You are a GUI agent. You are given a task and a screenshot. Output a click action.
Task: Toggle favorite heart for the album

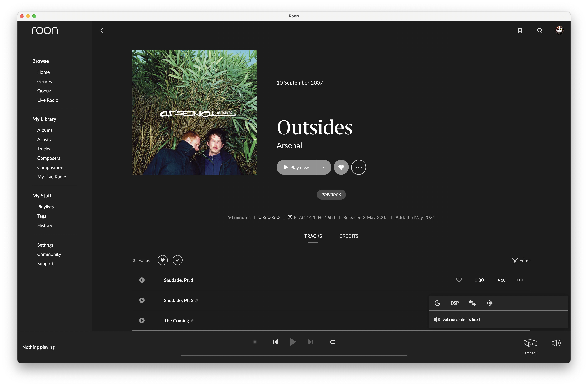coord(341,167)
